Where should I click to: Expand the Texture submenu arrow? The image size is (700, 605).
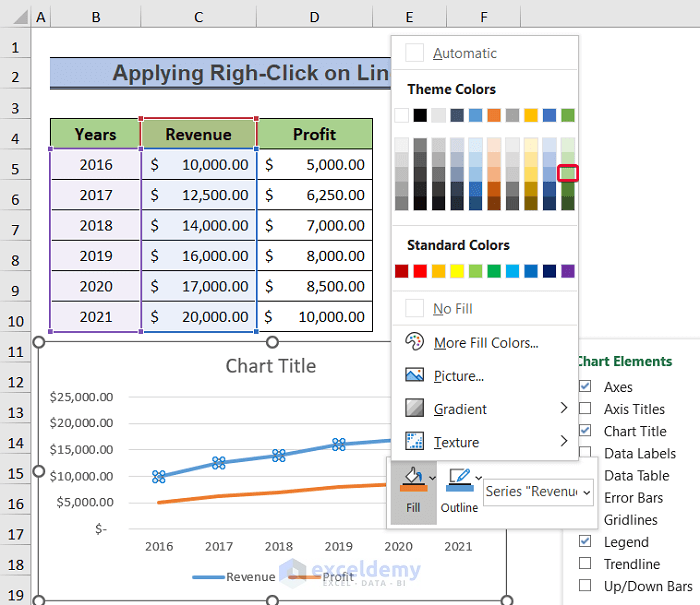564,441
